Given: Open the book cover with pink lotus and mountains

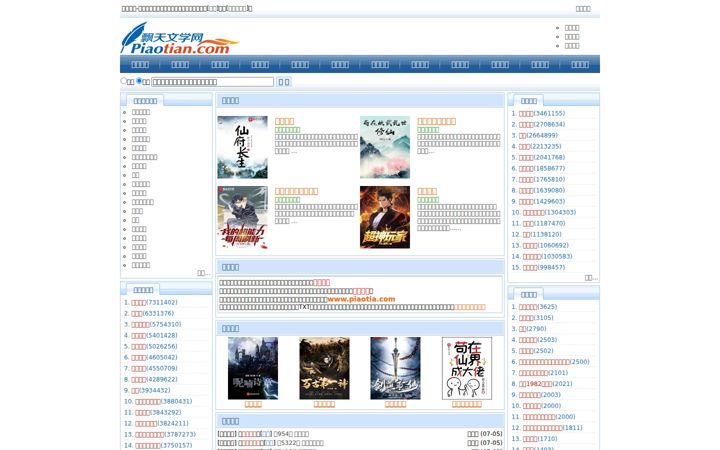Looking at the screenshot, I should click(385, 147).
